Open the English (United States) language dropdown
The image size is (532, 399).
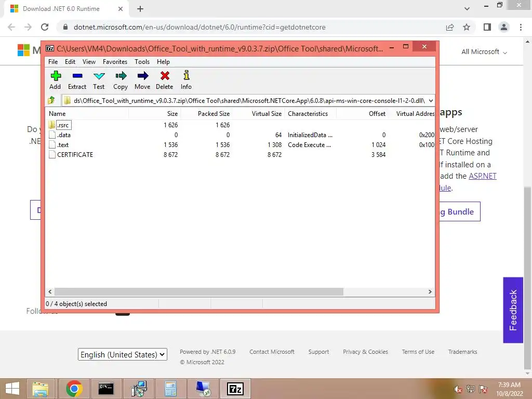coord(123,354)
